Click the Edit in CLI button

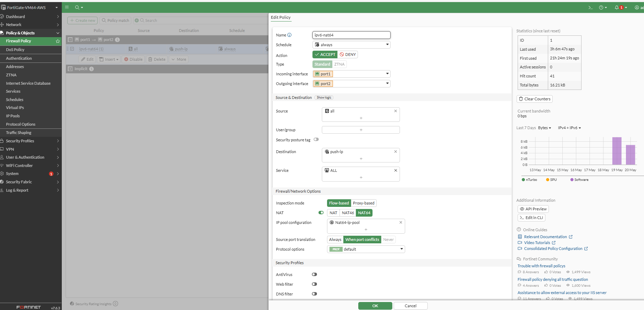click(532, 218)
